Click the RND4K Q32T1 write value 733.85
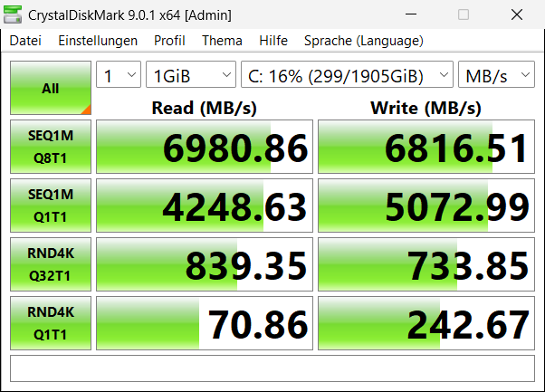545x392 pixels. tap(426, 264)
